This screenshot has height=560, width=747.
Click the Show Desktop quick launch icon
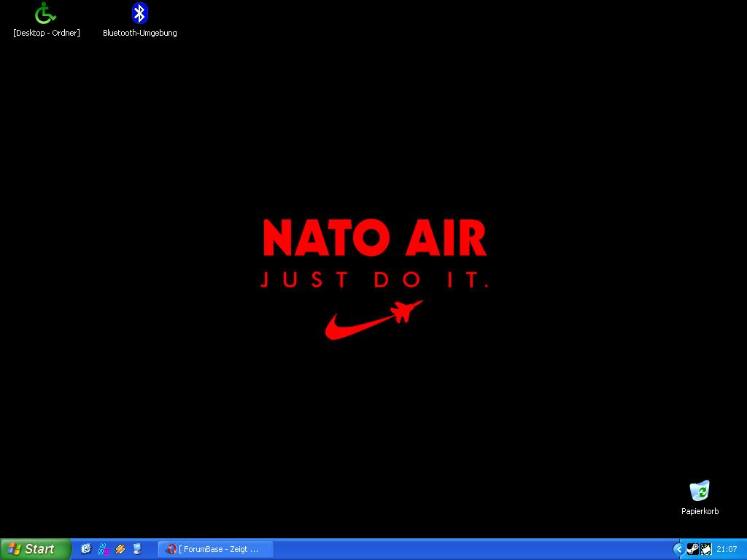coord(137,549)
